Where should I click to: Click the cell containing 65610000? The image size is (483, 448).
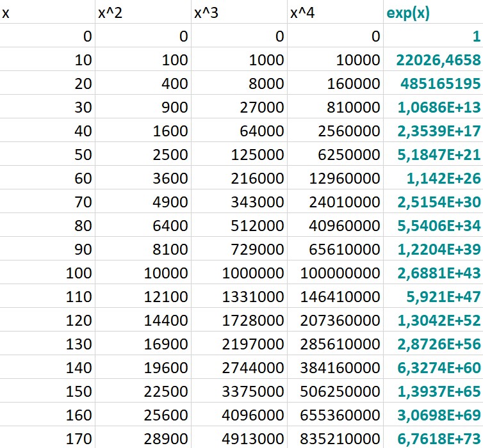[336, 249]
